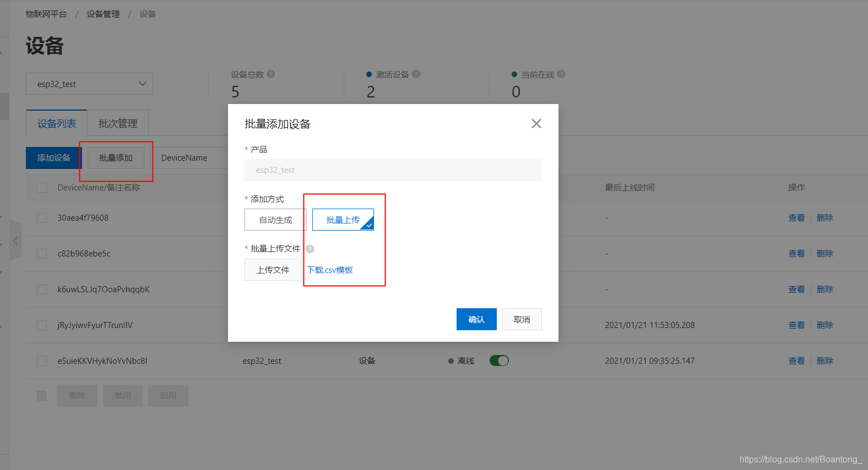Click bottom bulk 禁用 button
The image size is (868, 470).
coord(123,396)
